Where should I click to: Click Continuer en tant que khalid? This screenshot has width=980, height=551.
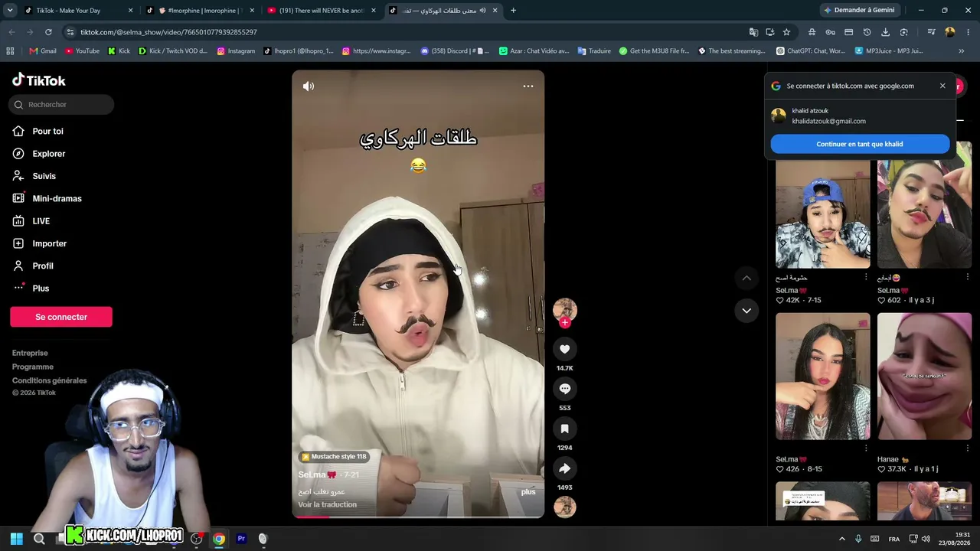coord(860,144)
